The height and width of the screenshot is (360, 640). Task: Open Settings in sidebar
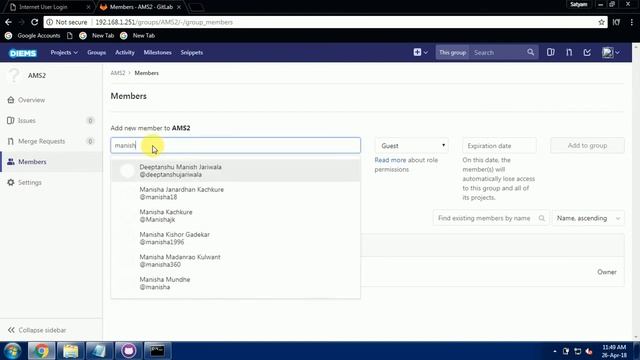[29, 182]
